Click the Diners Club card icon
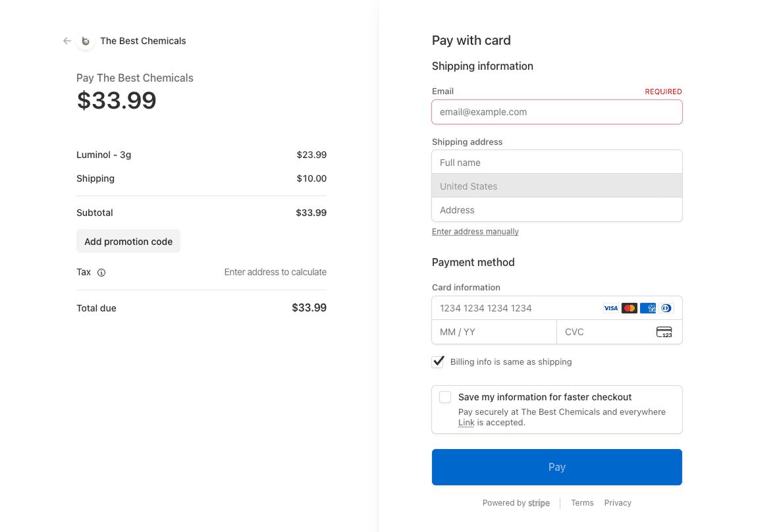Image resolution: width=777 pixels, height=532 pixels. 666,308
